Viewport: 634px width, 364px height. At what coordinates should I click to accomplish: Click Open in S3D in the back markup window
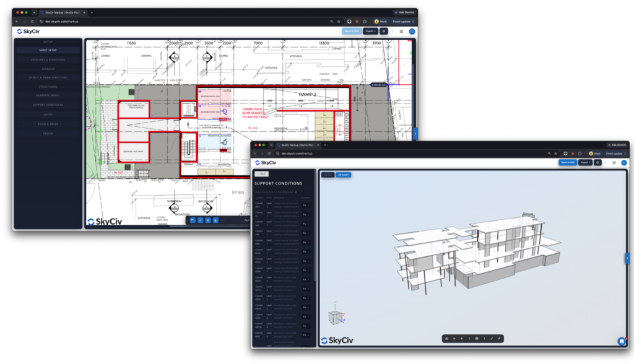(x=352, y=31)
